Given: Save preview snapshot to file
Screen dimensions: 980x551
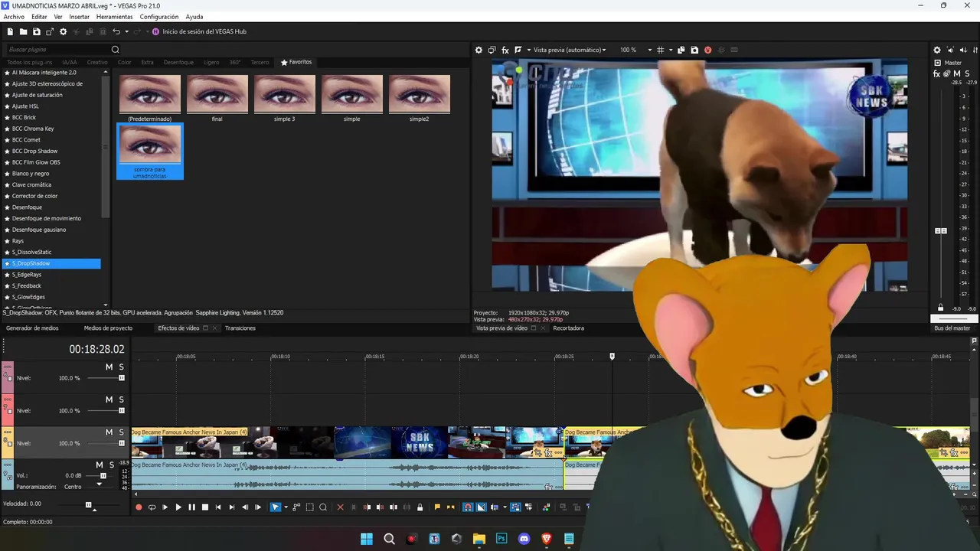Looking at the screenshot, I should pyautogui.click(x=694, y=50).
